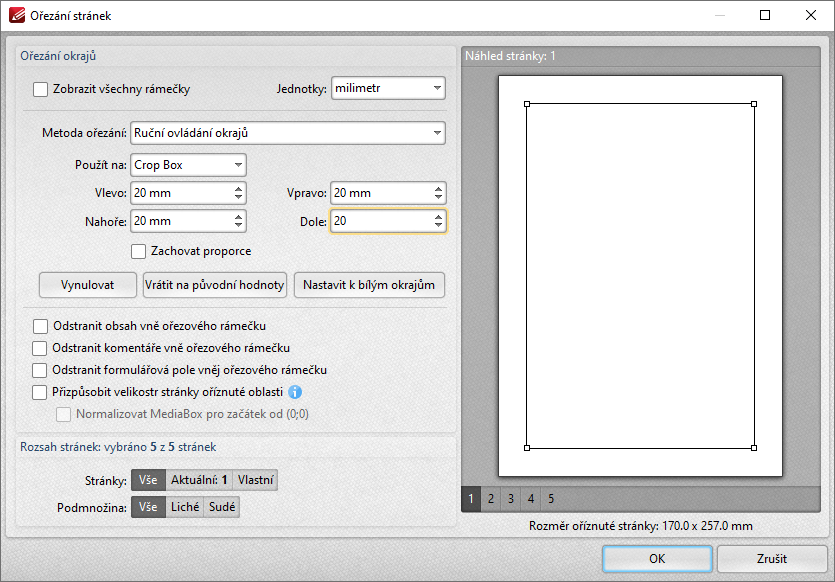Decrease the Dole margin value
The height and width of the screenshot is (582, 835).
click(438, 225)
